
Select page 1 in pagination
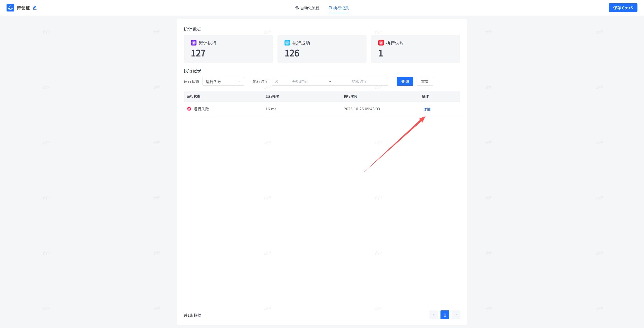[x=445, y=315]
